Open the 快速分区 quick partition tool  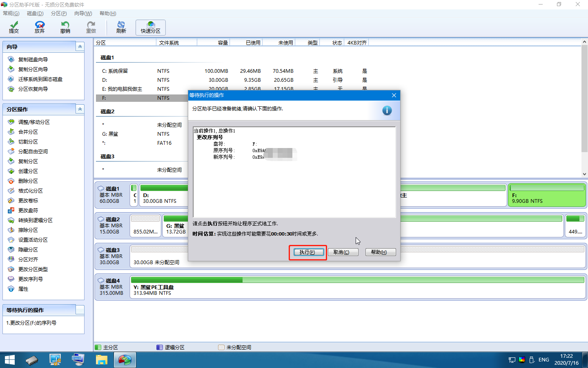(151, 27)
